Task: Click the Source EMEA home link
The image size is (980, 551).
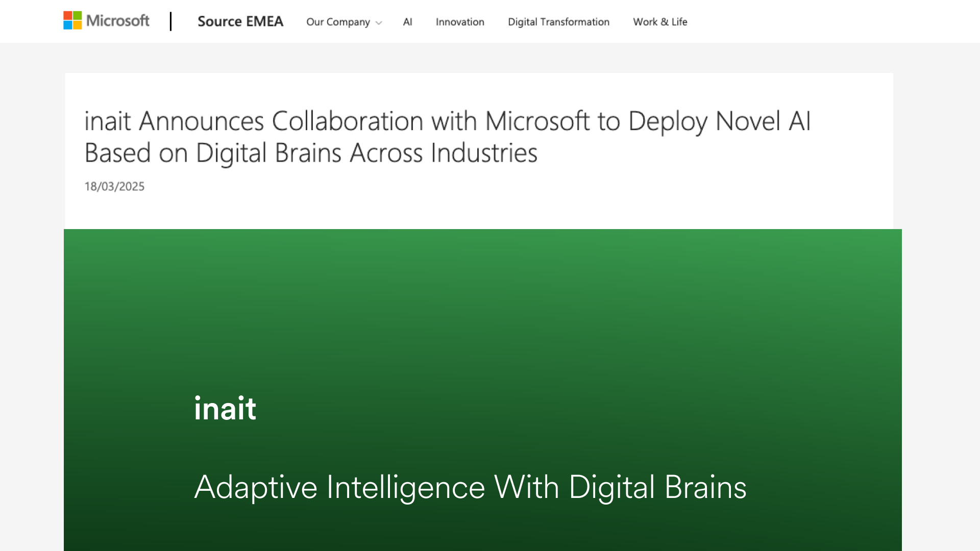Action: click(x=240, y=21)
